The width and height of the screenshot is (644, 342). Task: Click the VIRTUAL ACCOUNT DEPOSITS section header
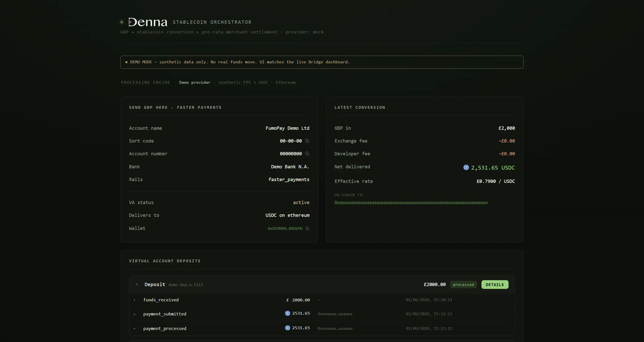pyautogui.click(x=165, y=261)
